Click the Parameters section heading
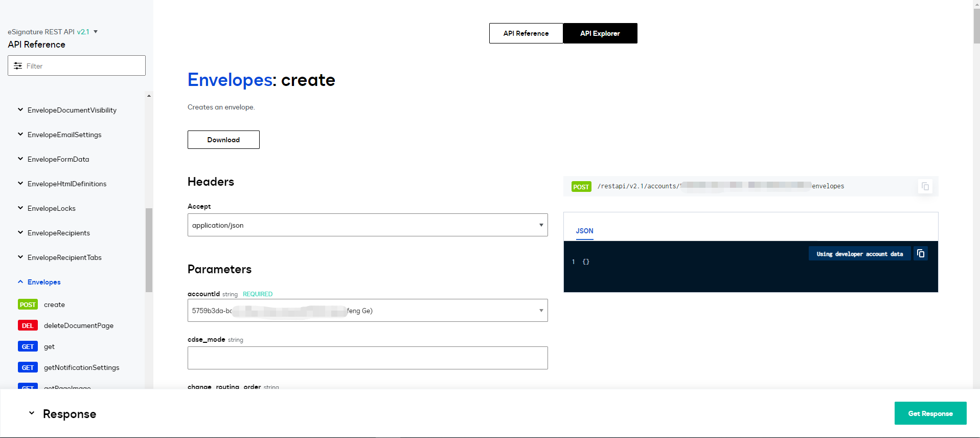 [x=219, y=269]
